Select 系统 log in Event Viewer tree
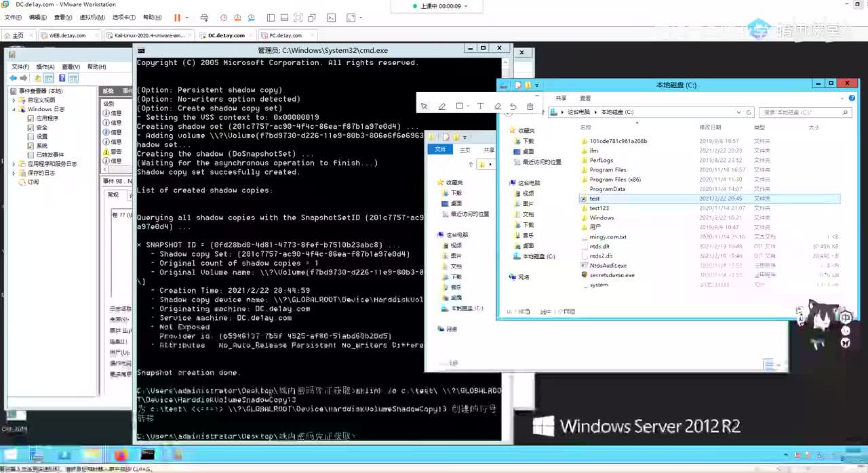 (x=42, y=146)
